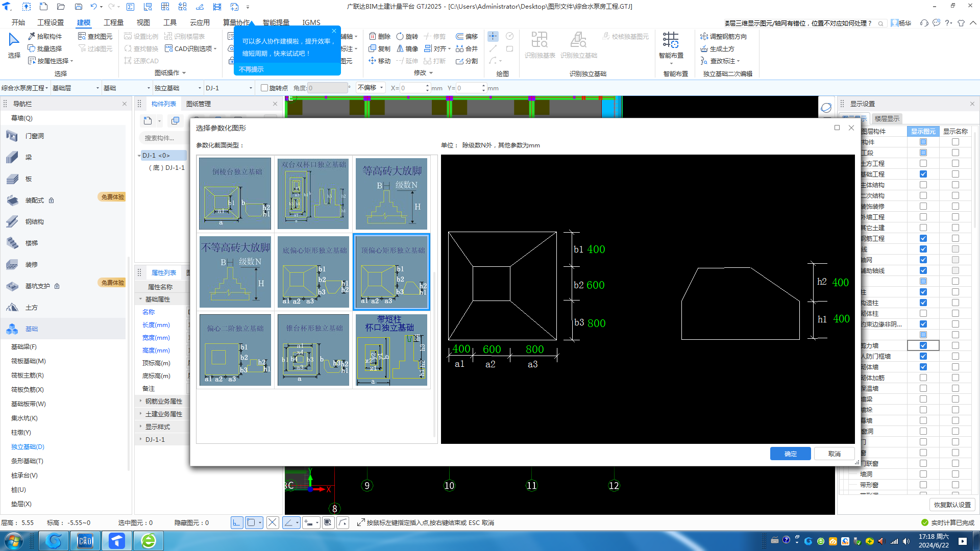Toggle 显示名称 checkbox for 基础工程
The width and height of the screenshot is (980, 551).
coord(955,174)
